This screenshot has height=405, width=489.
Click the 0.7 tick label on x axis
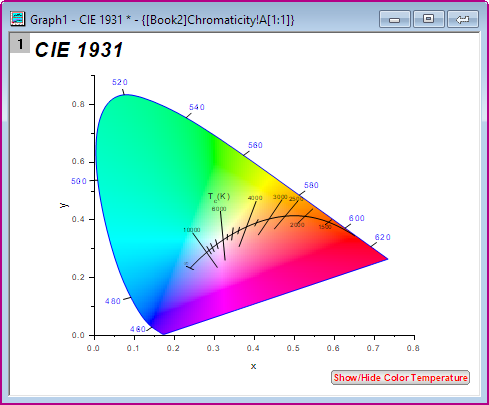pyautogui.click(x=373, y=348)
